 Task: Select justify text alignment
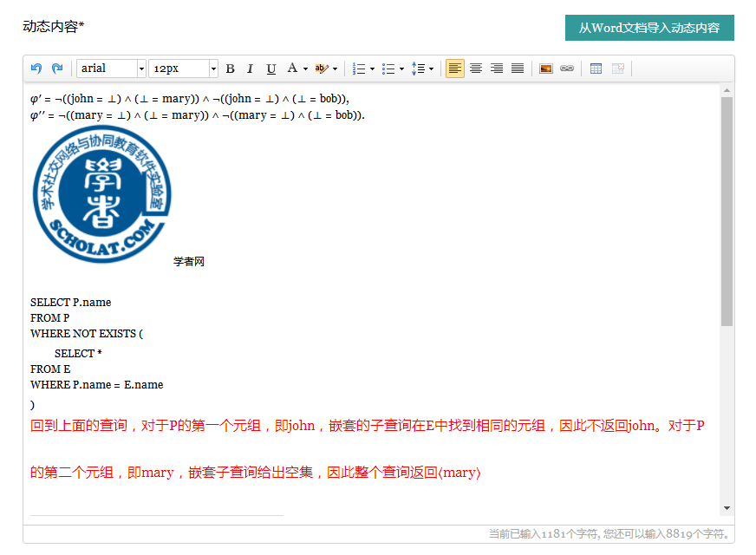(518, 69)
